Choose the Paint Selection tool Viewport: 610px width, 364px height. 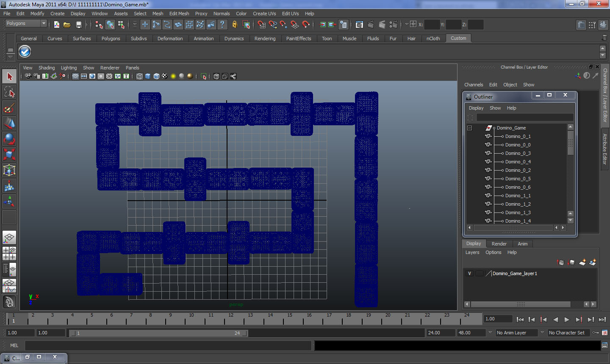click(10, 108)
